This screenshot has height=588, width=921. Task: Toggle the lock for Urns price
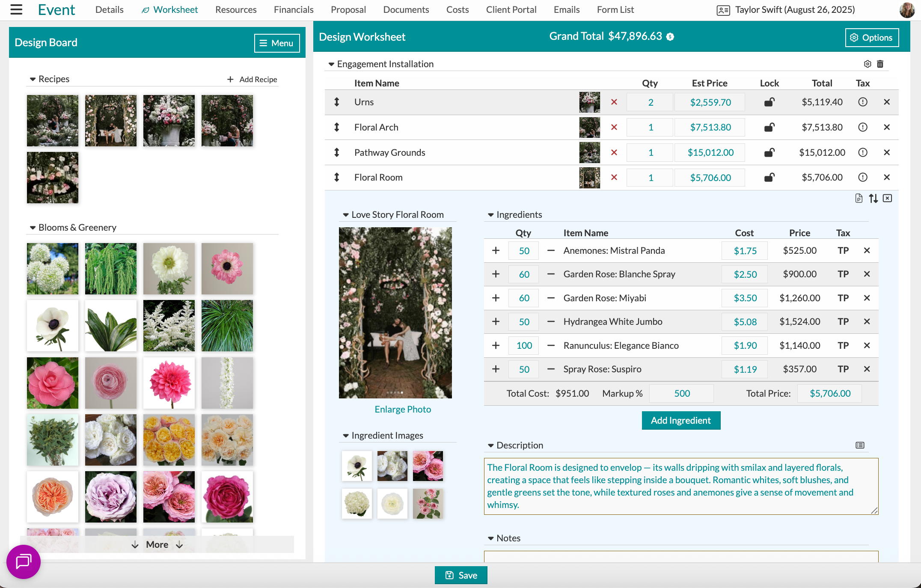pyautogui.click(x=769, y=102)
